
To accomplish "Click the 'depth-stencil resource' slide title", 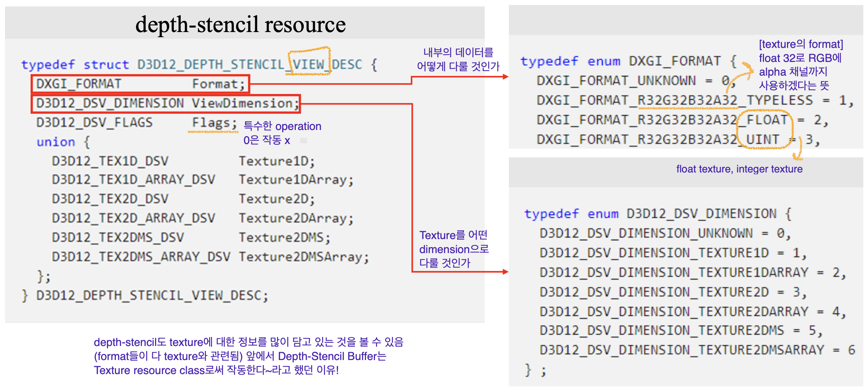I will click(240, 24).
